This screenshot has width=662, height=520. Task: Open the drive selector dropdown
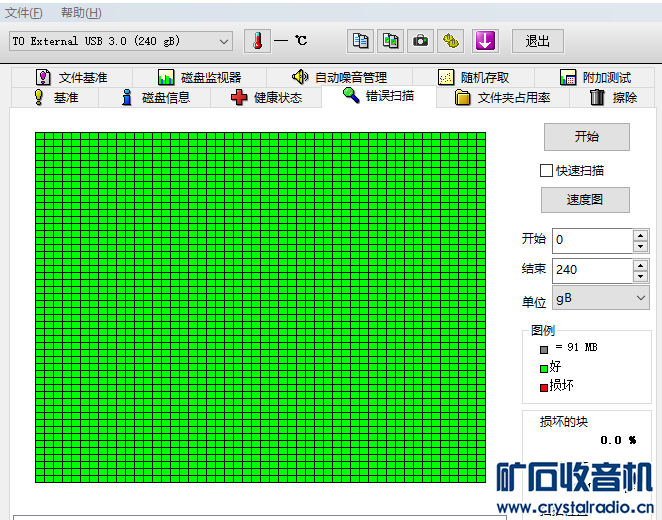tap(121, 41)
